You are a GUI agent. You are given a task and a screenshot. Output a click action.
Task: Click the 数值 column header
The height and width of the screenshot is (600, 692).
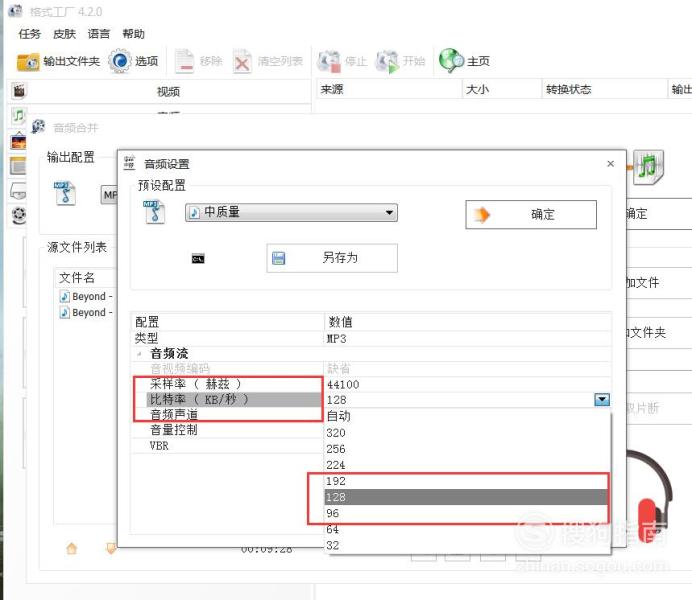(468, 322)
